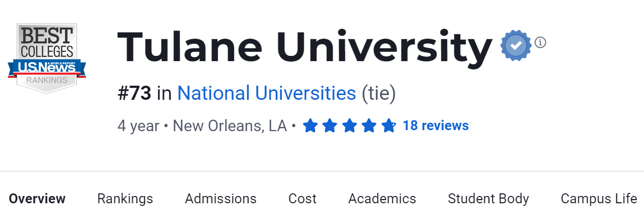Open the info circle icon beside title

[x=540, y=42]
